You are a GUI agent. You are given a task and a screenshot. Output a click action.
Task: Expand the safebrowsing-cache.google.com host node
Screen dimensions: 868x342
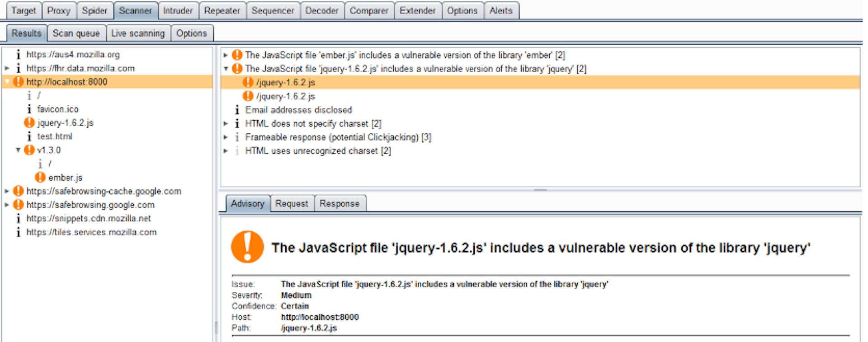pos(7,191)
